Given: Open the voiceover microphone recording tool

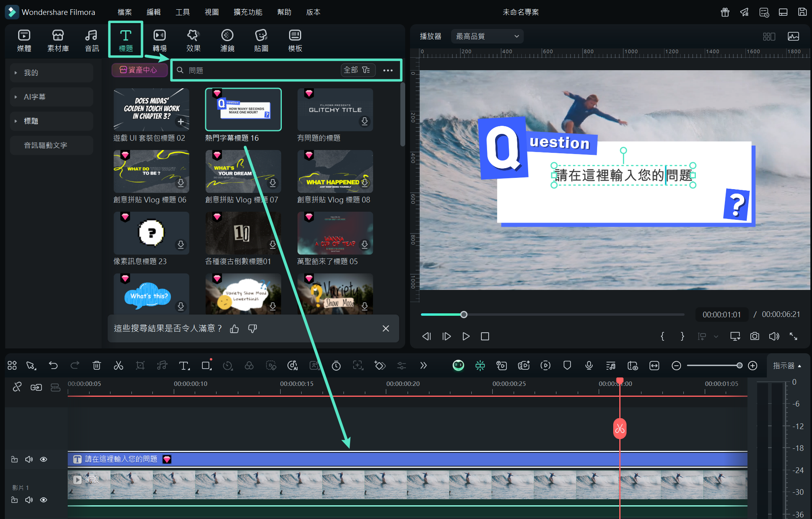Looking at the screenshot, I should click(x=589, y=365).
